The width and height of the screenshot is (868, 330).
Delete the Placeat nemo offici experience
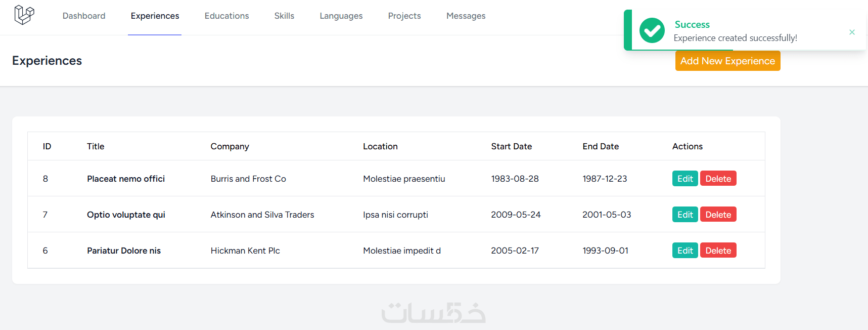[x=718, y=179]
